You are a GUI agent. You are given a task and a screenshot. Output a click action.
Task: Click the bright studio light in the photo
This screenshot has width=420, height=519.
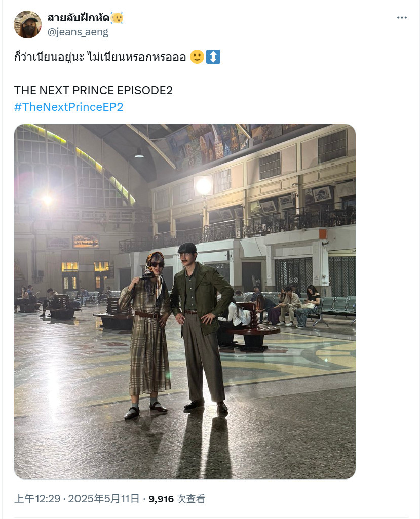[203, 186]
